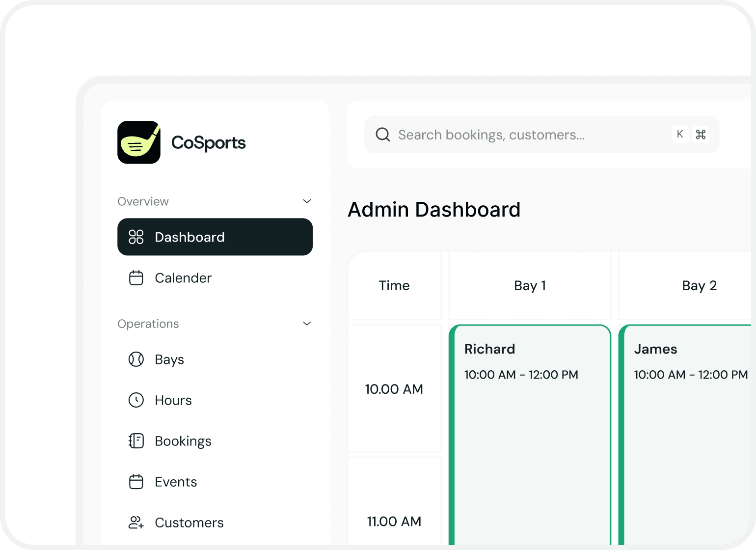Image resolution: width=756 pixels, height=550 pixels.
Task: Click the Bays ball icon
Action: tap(136, 359)
